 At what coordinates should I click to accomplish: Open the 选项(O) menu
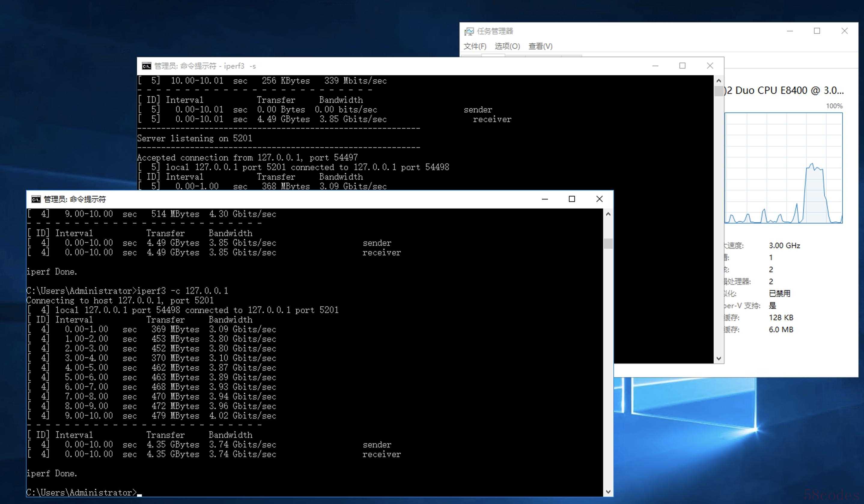pyautogui.click(x=507, y=46)
